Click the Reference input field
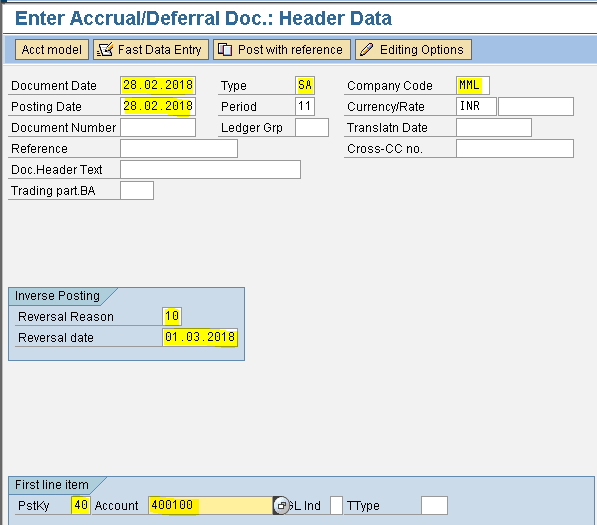Viewport: 597px width, 525px height. [x=179, y=148]
